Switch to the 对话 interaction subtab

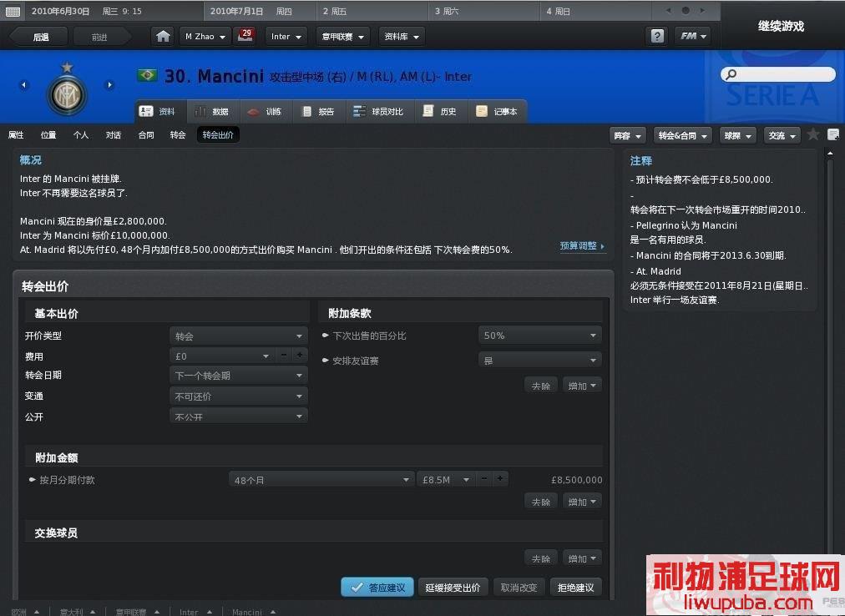114,134
